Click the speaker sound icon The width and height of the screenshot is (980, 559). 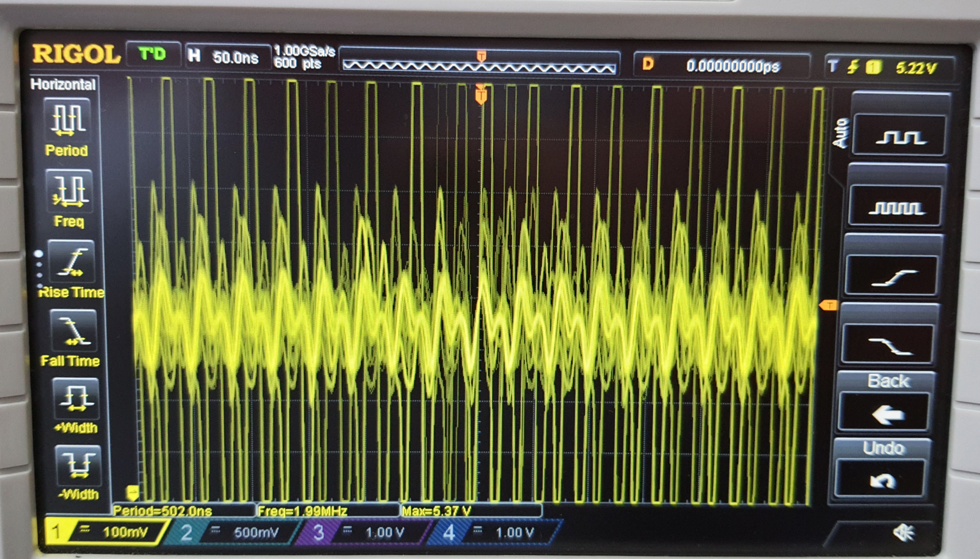(x=904, y=533)
